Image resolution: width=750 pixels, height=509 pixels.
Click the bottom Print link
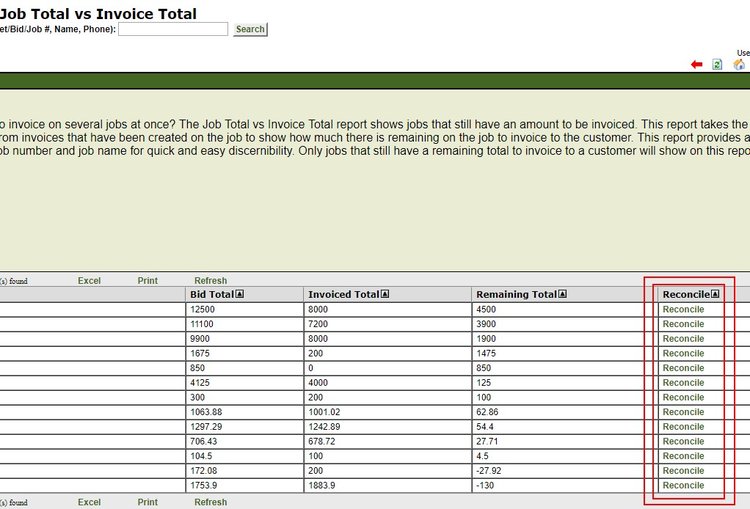148,502
